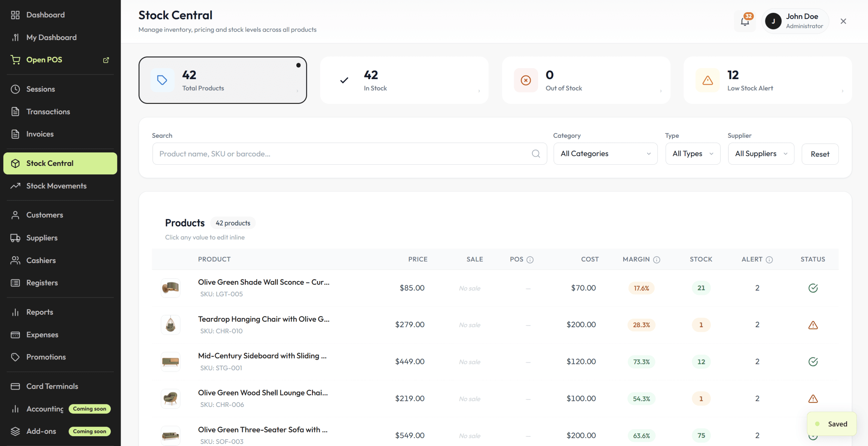This screenshot has height=446, width=868.
Task: Click the Margin column info icon
Action: (x=657, y=260)
